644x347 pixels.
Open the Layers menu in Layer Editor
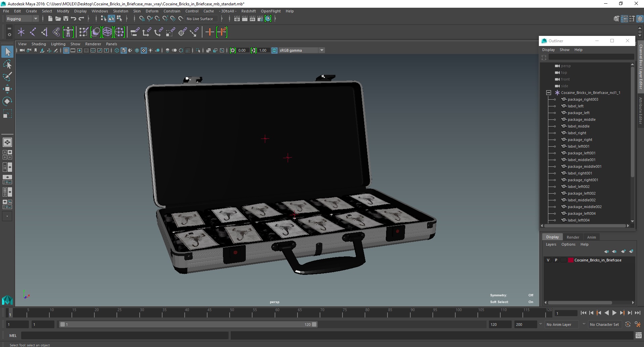pos(551,244)
